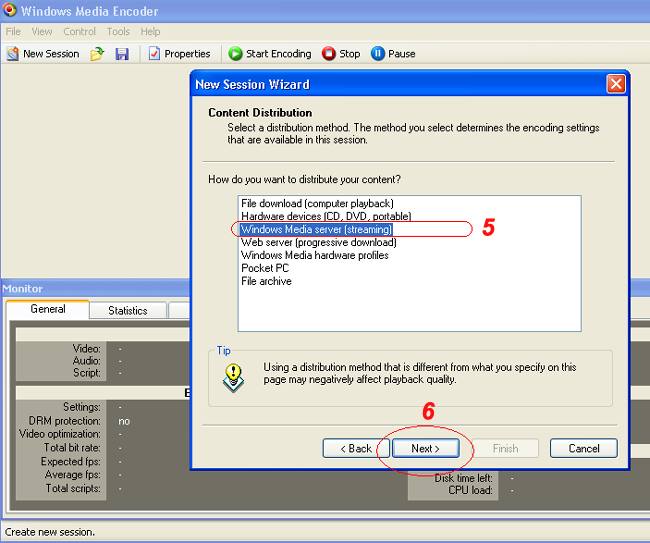This screenshot has height=543, width=650.
Task: Click the blue Pause icon
Action: click(378, 54)
